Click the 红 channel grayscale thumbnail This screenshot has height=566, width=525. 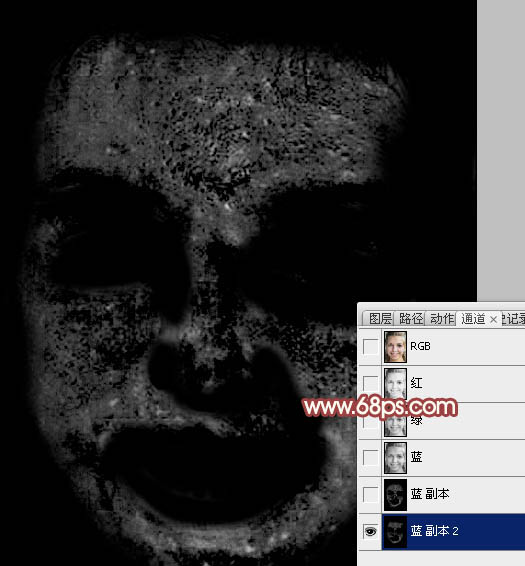[395, 384]
